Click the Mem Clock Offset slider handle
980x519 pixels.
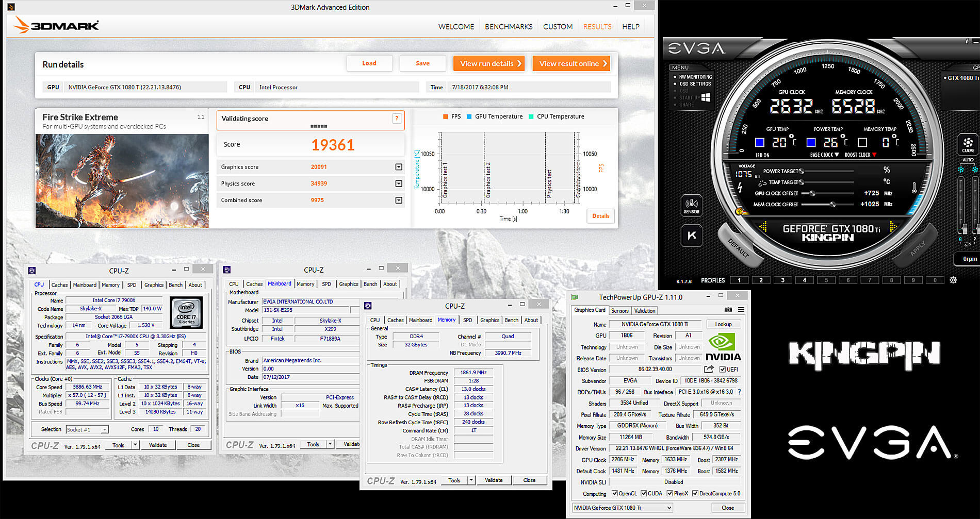click(x=832, y=205)
